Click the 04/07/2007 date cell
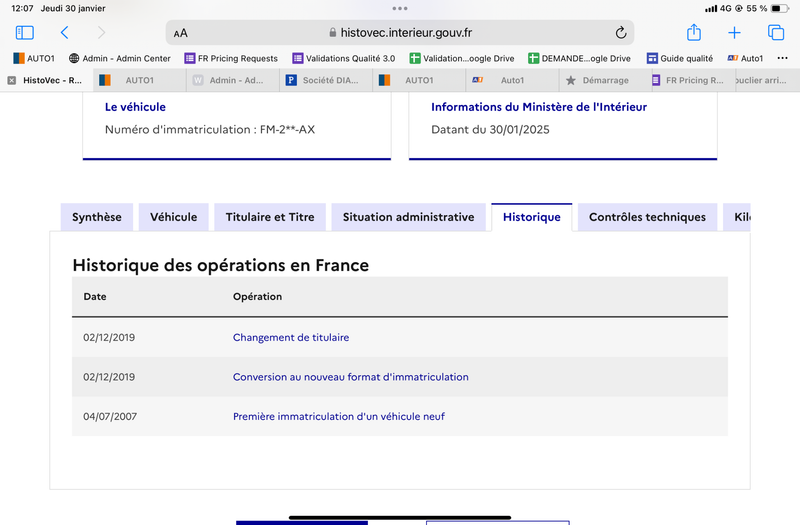This screenshot has height=525, width=800. pos(110,416)
